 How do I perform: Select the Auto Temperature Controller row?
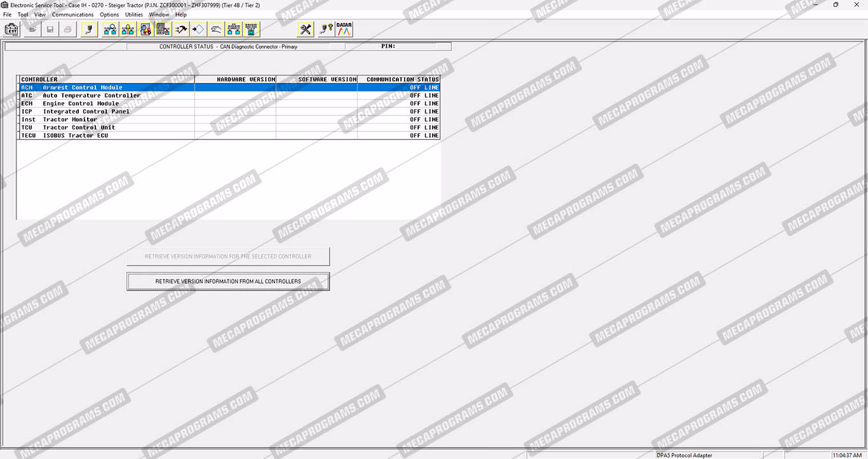(x=92, y=96)
